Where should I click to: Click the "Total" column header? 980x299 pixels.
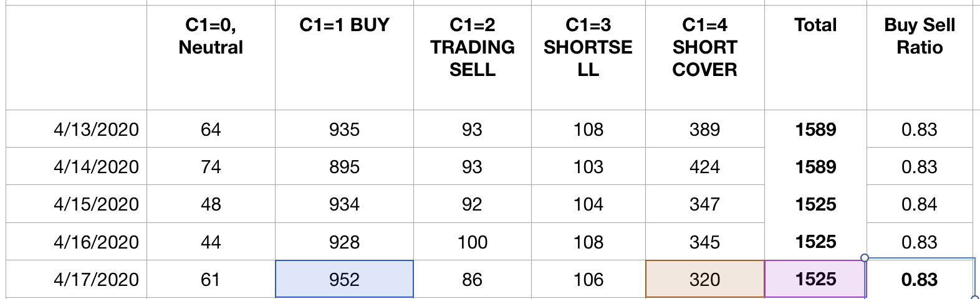point(815,25)
